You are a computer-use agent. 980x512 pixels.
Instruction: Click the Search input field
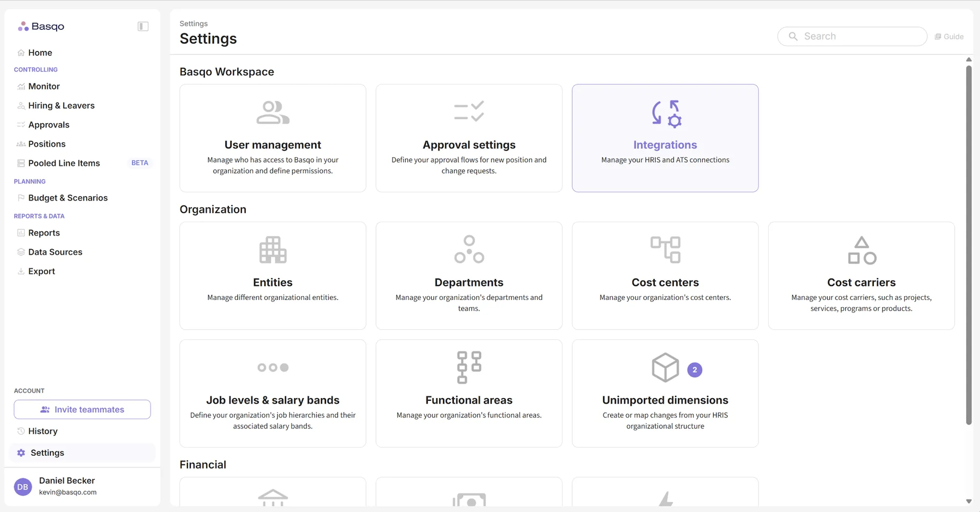[x=852, y=36]
